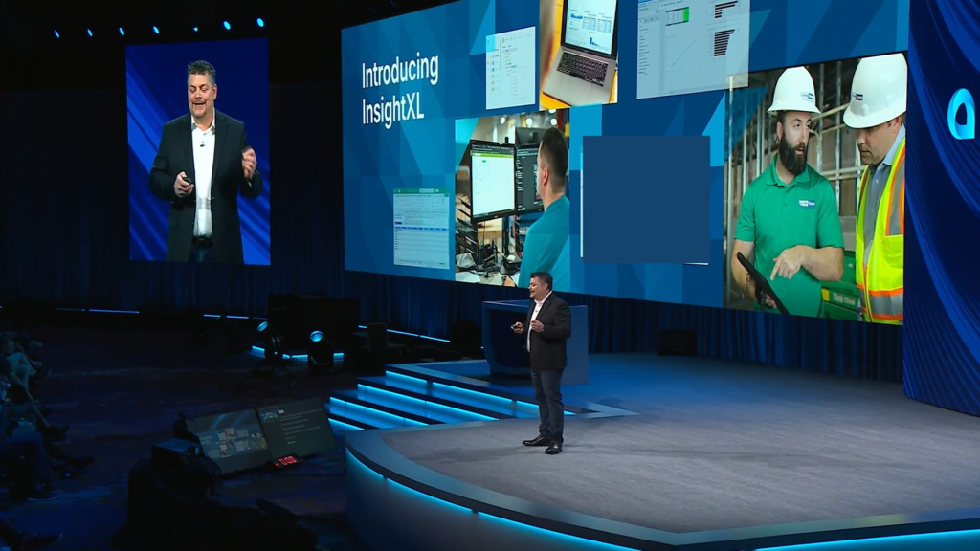Image resolution: width=980 pixels, height=551 pixels.
Task: Click the tablet held by the worker
Action: click(762, 283)
